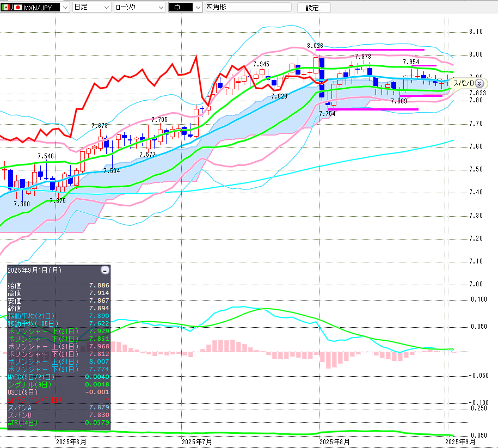The width and height of the screenshot is (498, 448).
Task: Expand the スパンB label chevron
Action: [x=479, y=84]
